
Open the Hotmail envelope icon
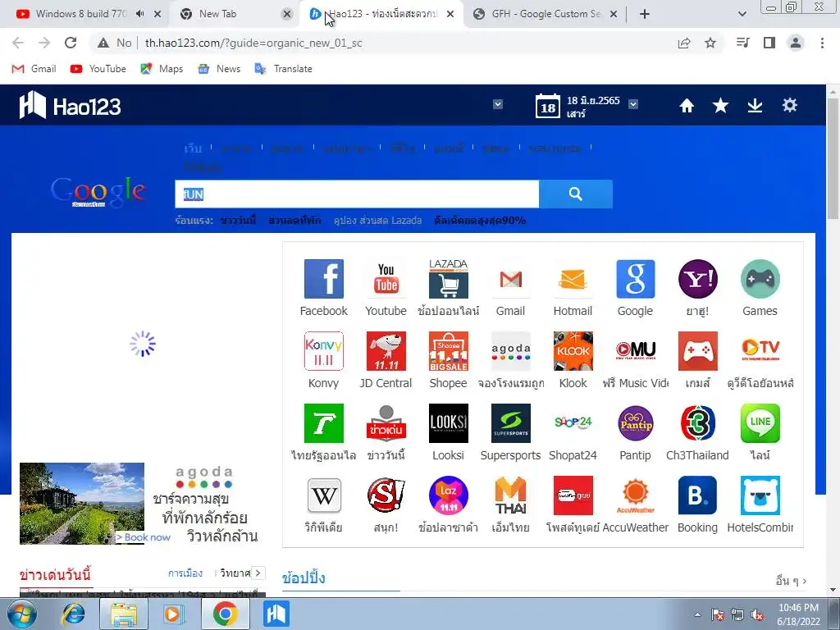click(573, 279)
